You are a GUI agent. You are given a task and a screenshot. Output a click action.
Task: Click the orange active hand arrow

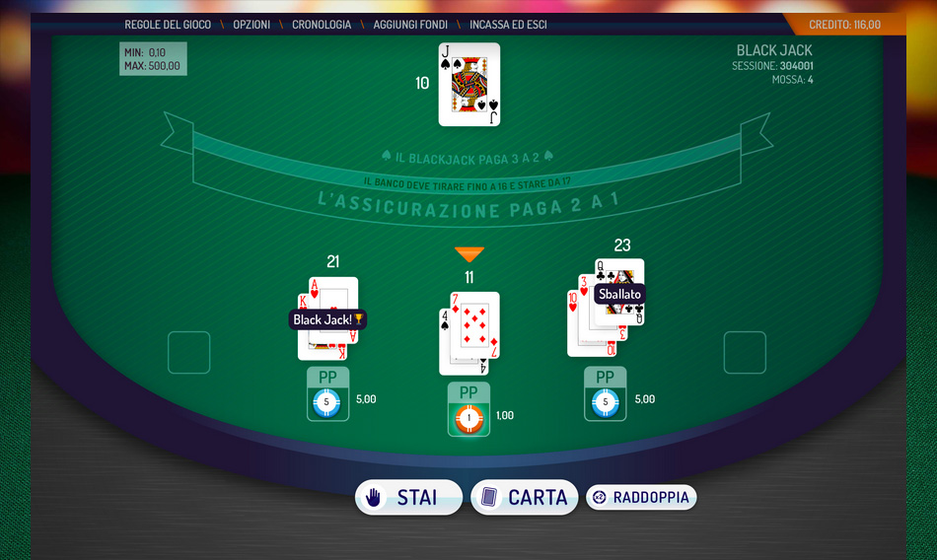tap(469, 254)
